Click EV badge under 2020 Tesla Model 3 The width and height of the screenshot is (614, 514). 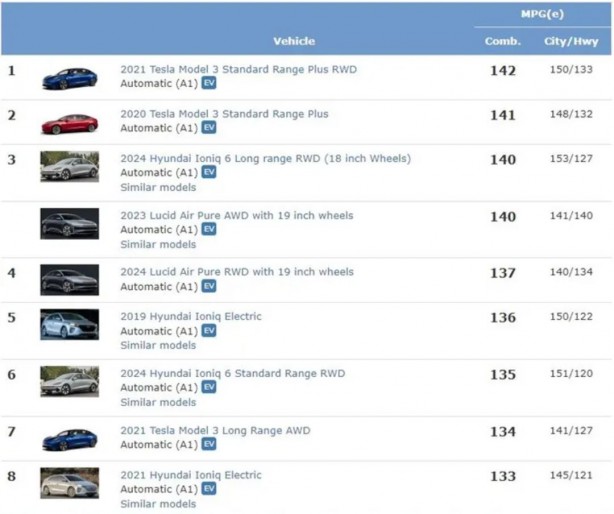click(209, 128)
